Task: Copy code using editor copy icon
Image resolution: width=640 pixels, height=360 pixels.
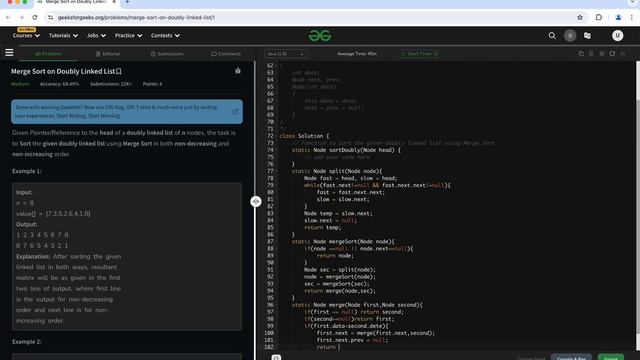Action: (581, 53)
